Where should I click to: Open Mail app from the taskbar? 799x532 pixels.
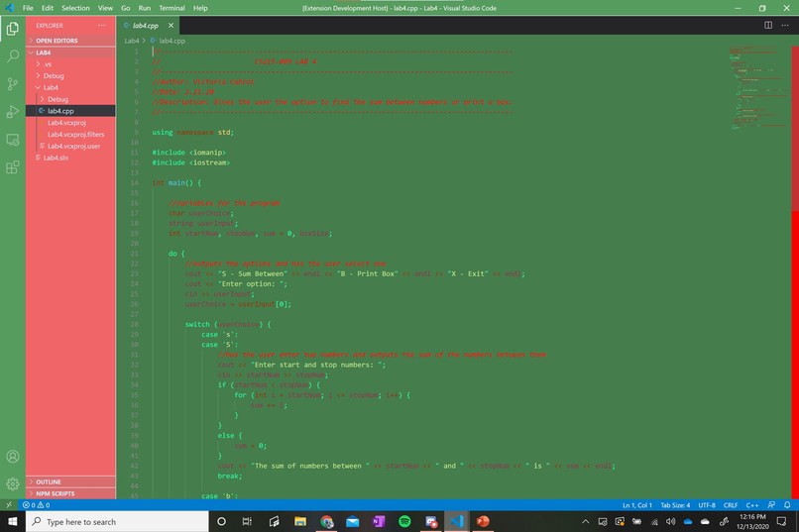pyautogui.click(x=353, y=521)
